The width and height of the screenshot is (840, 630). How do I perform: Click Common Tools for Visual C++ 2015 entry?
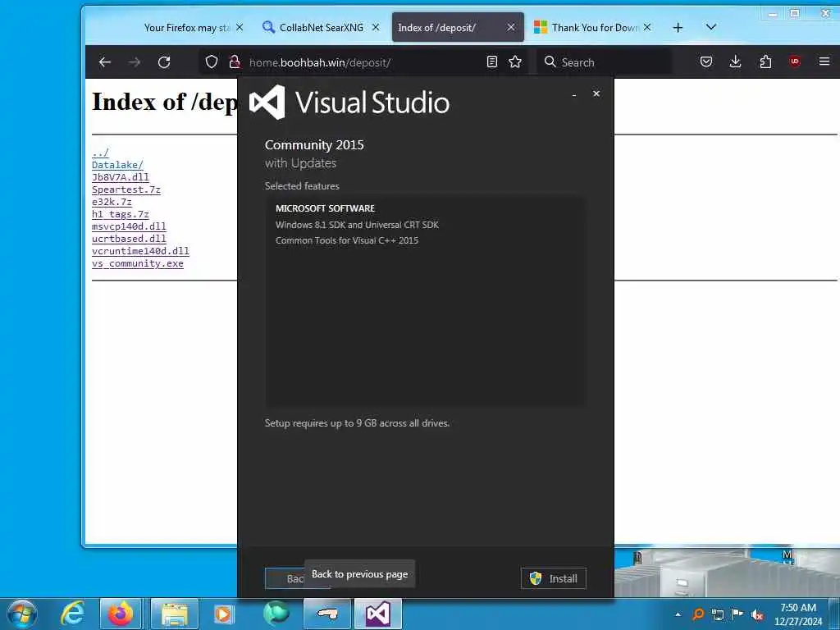point(347,240)
